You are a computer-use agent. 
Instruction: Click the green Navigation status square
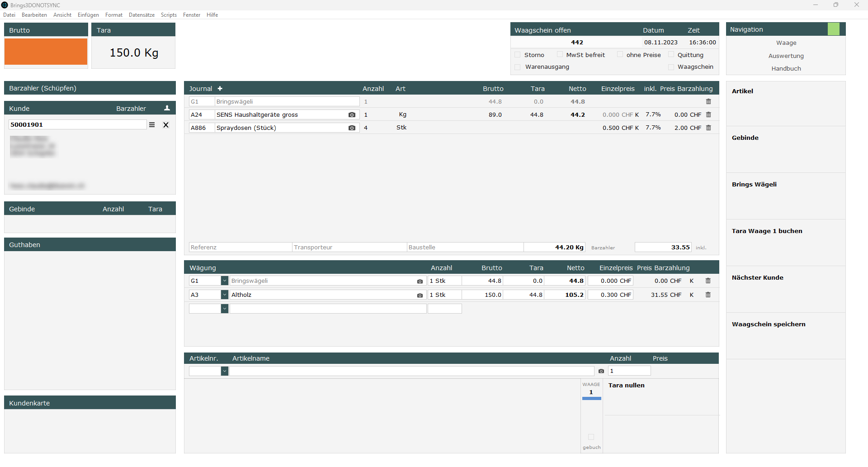[x=833, y=29]
